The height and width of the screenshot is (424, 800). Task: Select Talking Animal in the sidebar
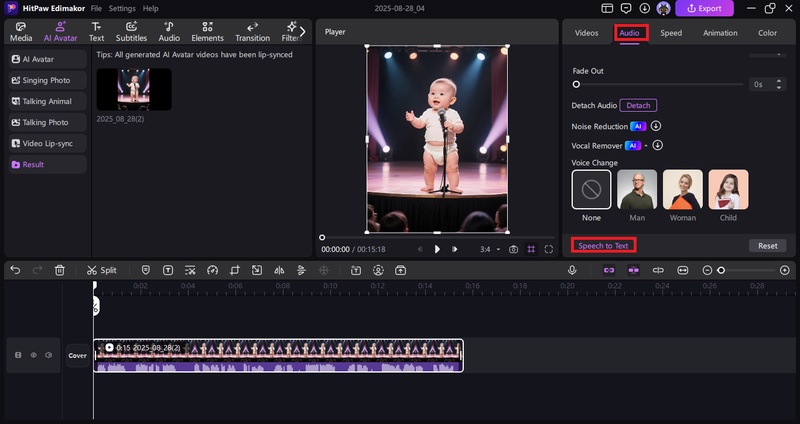47,101
